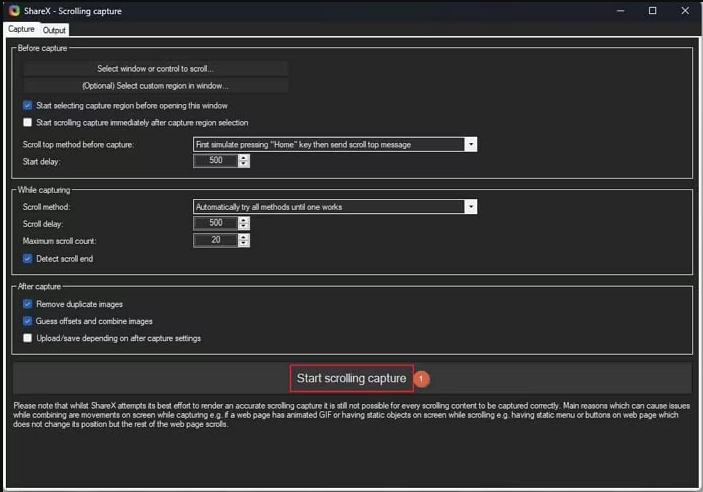The image size is (703, 492).
Task: Toggle the Detect scroll end checkbox
Action: coord(27,259)
